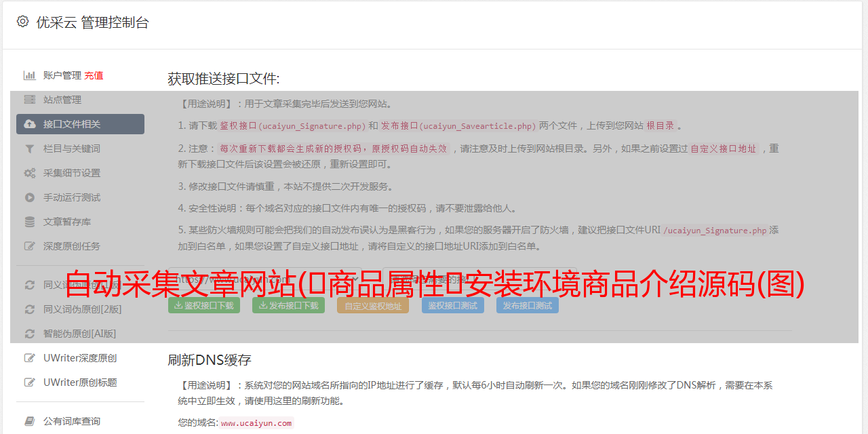Click the code text 发布接口(ucaiyun_Savearticle.php)

(458, 126)
